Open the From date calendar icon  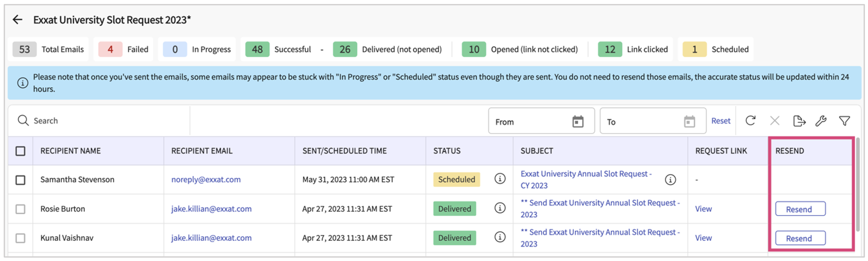[x=578, y=121]
